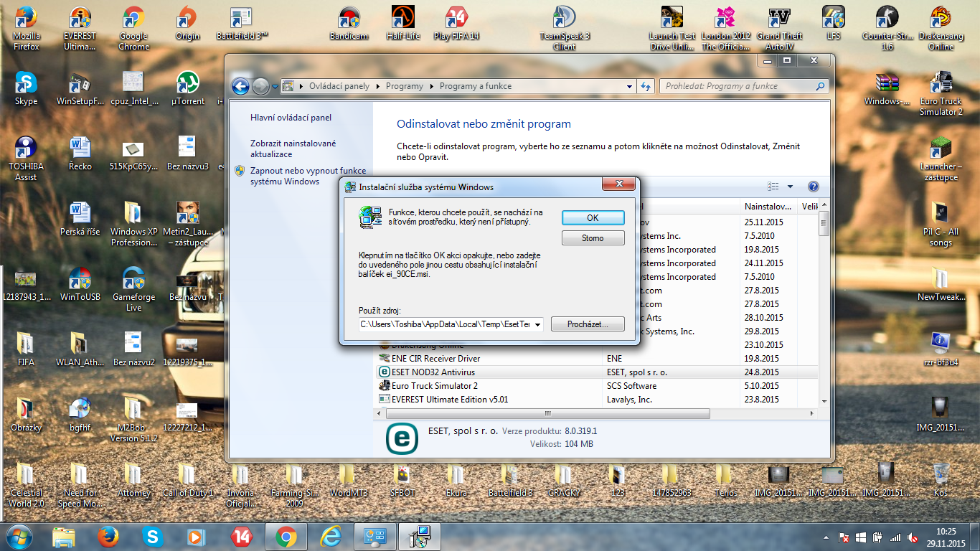Image resolution: width=980 pixels, height=551 pixels.
Task: Select the TOSHIBA Assist desktop icon
Action: 27,159
